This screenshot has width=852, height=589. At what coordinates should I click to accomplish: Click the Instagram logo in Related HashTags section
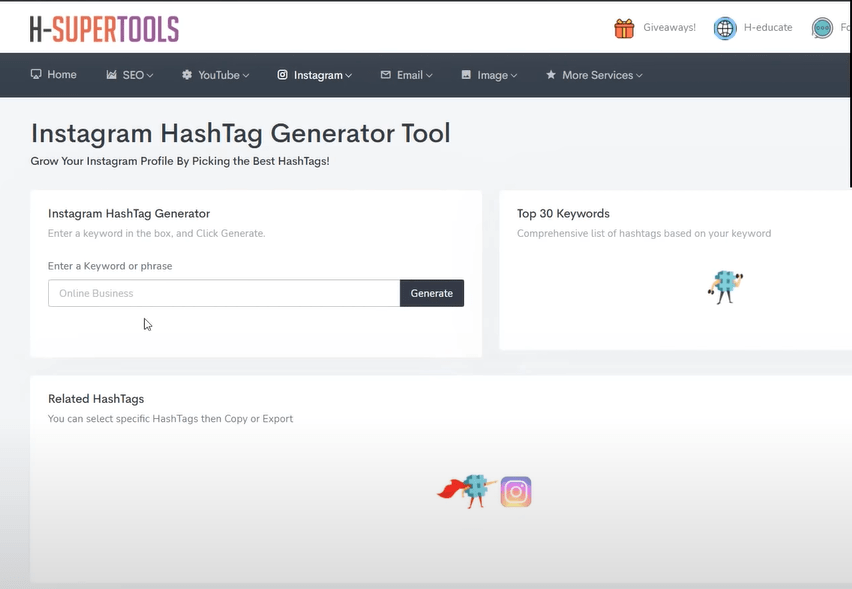click(515, 491)
